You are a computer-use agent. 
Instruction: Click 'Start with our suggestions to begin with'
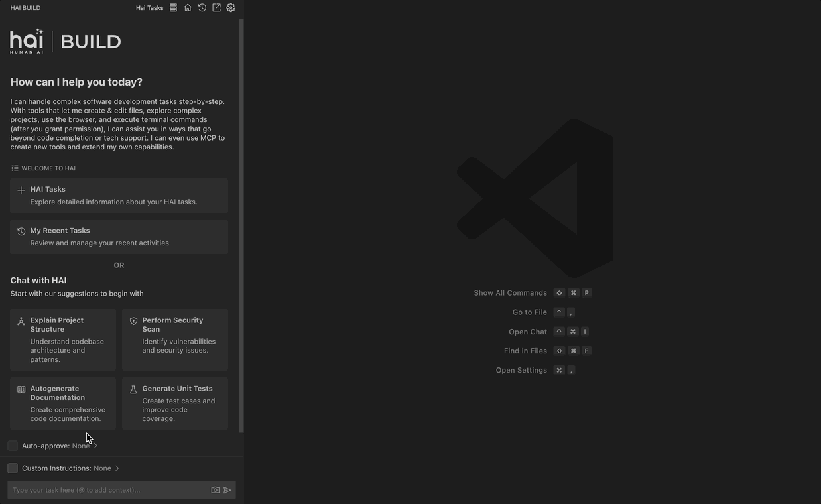[77, 294]
